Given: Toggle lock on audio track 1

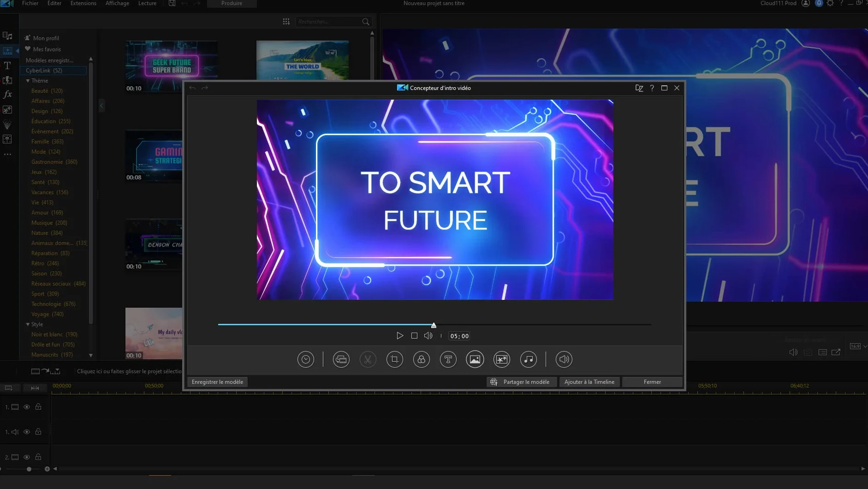Looking at the screenshot, I should pos(38,432).
